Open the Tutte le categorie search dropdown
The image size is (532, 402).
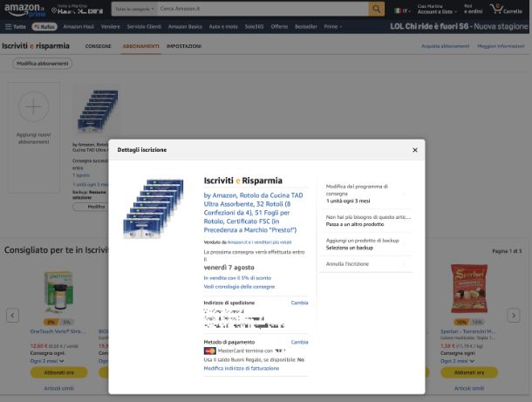pyautogui.click(x=134, y=10)
